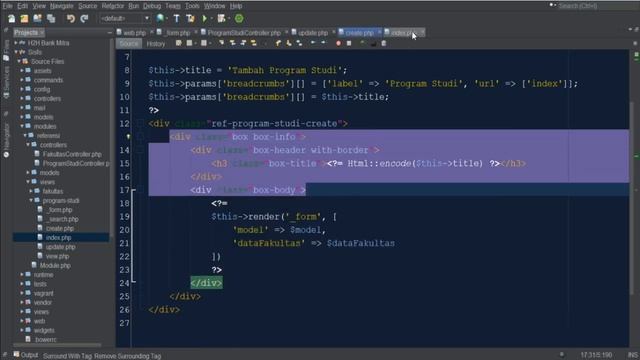Switch to the update.php editor tab
The height and width of the screenshot is (360, 640).
click(x=313, y=33)
